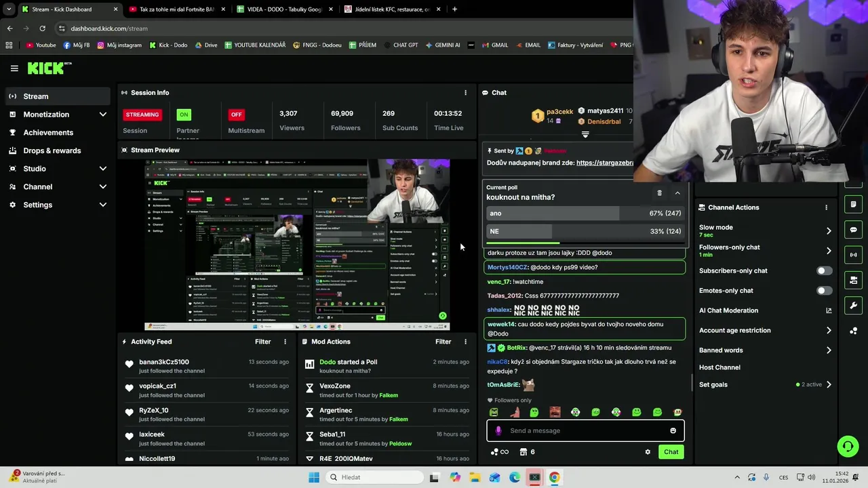
Task: Reload the dashboard page
Action: tap(42, 28)
